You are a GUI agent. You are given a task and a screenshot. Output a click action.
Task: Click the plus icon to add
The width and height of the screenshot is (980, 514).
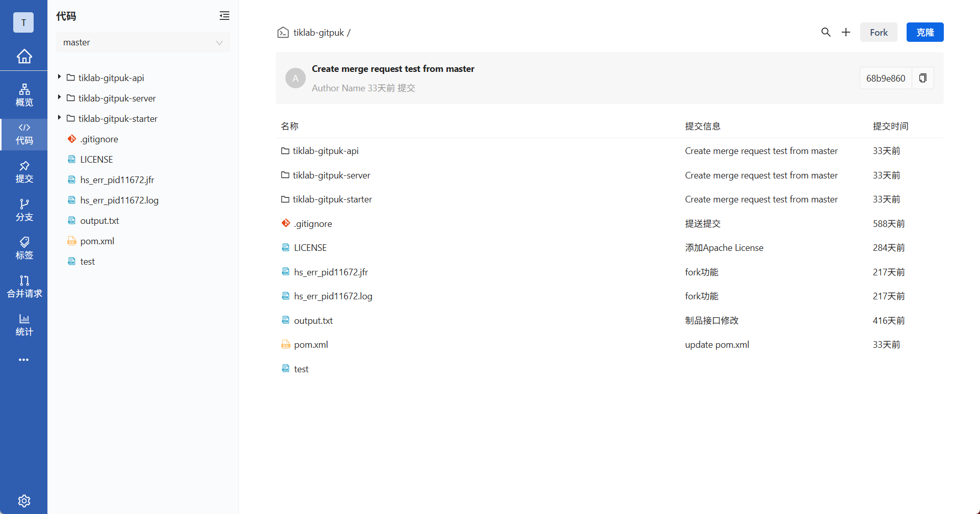point(846,32)
